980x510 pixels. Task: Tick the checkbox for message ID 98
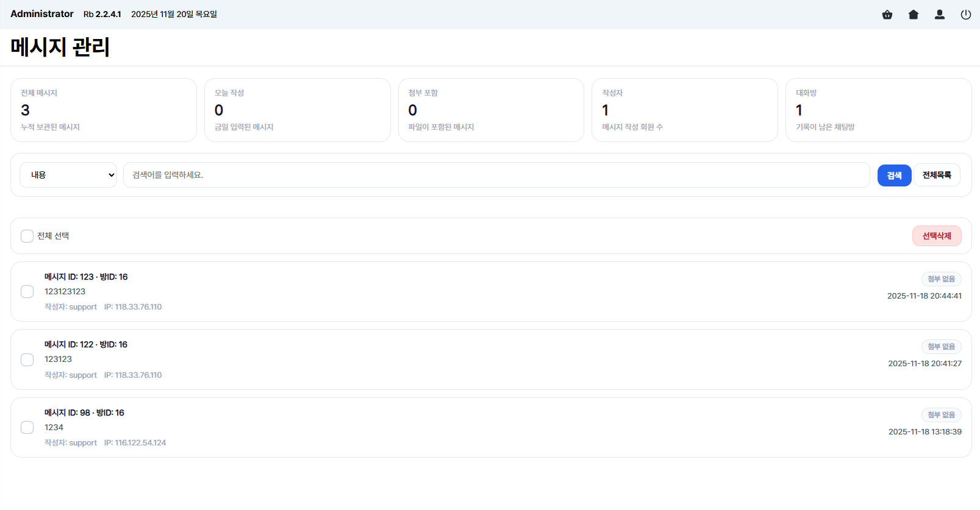coord(27,427)
